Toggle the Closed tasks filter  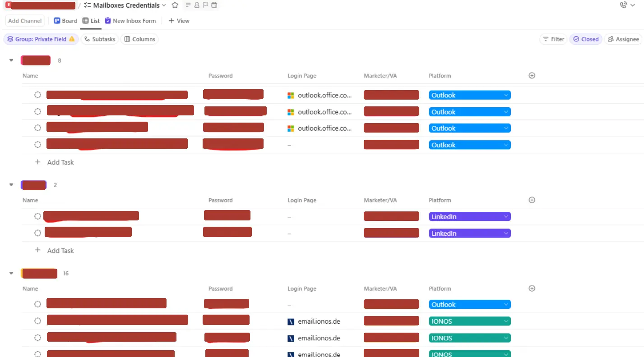tap(586, 39)
